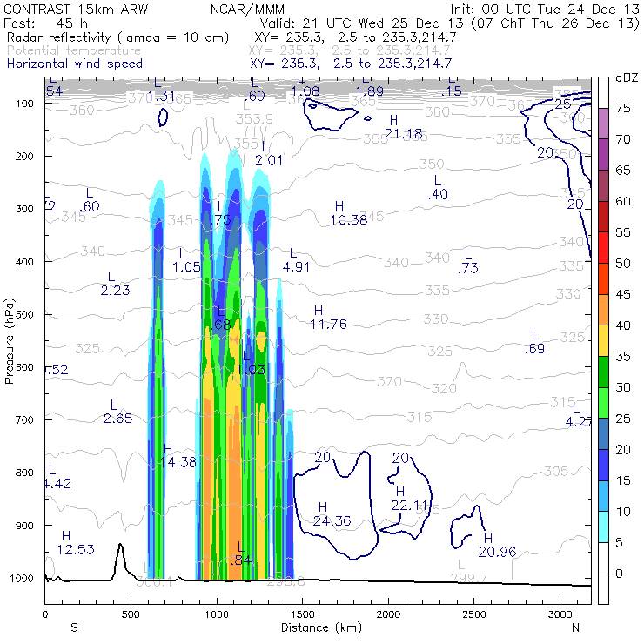Screen dimensions: 644x644
Task: Click the 'NCAR/MMM' header text
Action: click(247, 9)
